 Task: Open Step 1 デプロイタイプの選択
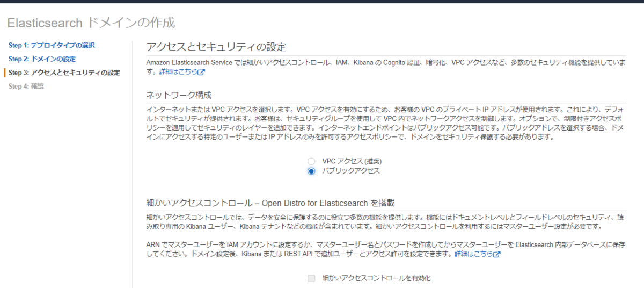pos(52,45)
